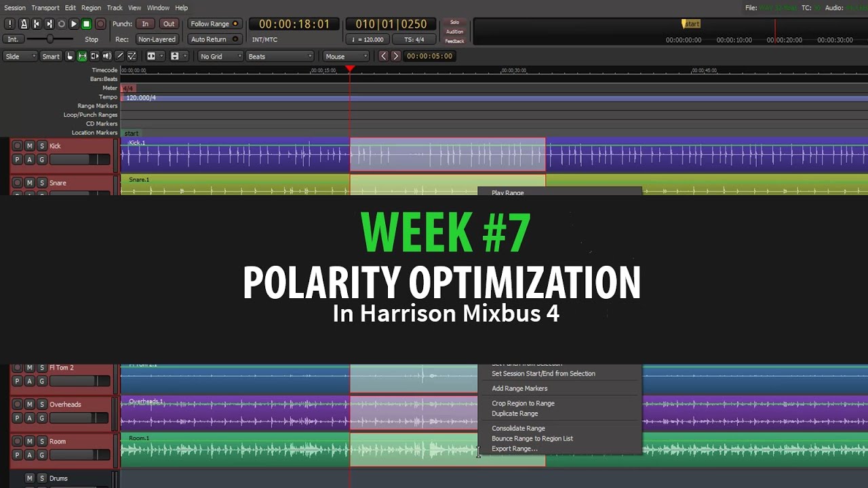Viewport: 868px width, 488px height.
Task: Arm recording on the Overheads track
Action: [x=18, y=405]
